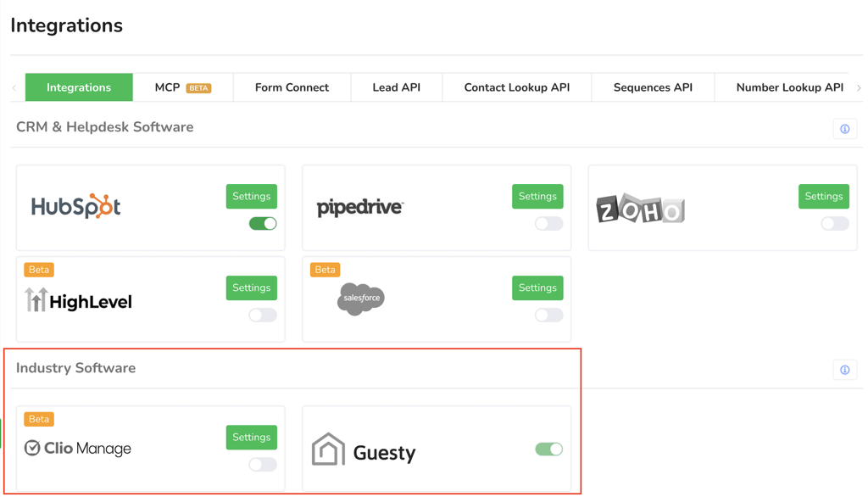This screenshot has width=868, height=497.
Task: Open Zoho integration settings
Action: tap(824, 196)
